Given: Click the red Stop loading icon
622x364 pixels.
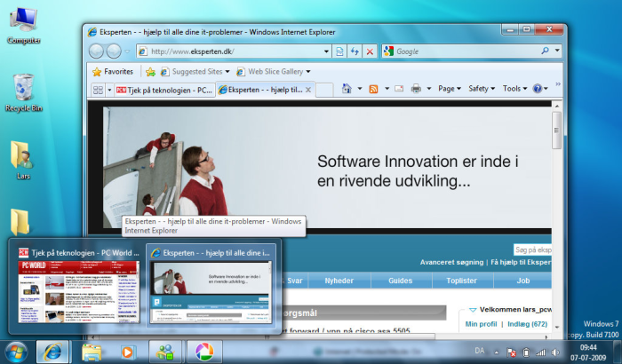Looking at the screenshot, I should (370, 51).
